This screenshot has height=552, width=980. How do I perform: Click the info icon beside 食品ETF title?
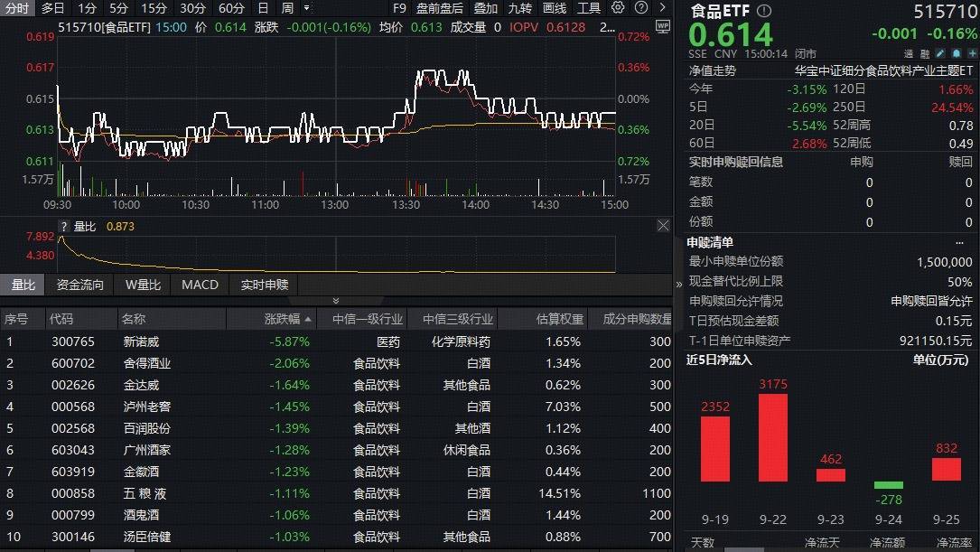click(x=764, y=11)
